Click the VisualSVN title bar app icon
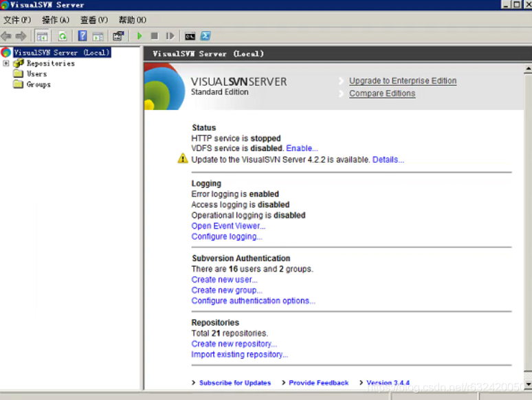Viewport: 532px width, 400px height. pyautogui.click(x=4, y=5)
